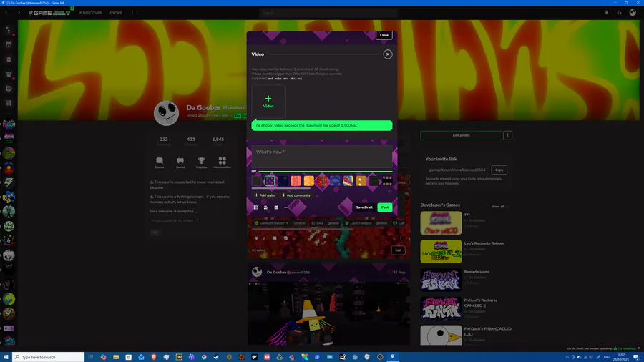Open the Trophies profile tab
644x362 pixels.
coord(201,162)
